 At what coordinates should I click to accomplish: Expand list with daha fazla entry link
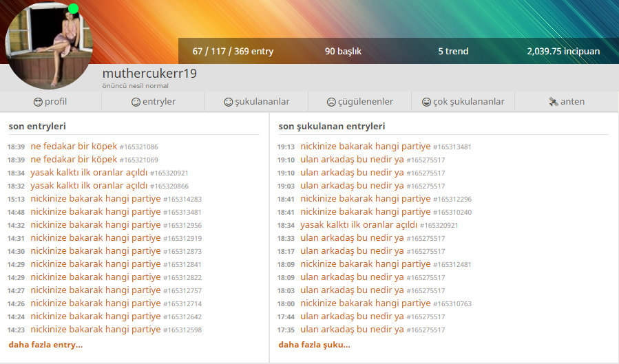[x=45, y=344]
